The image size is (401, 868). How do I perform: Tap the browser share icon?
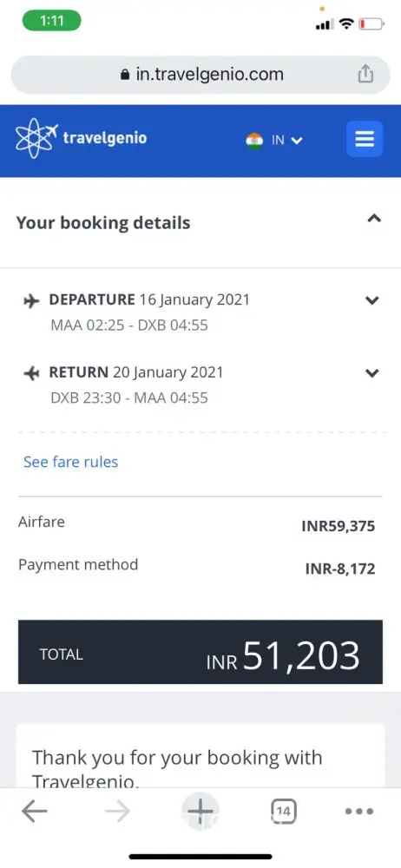365,74
